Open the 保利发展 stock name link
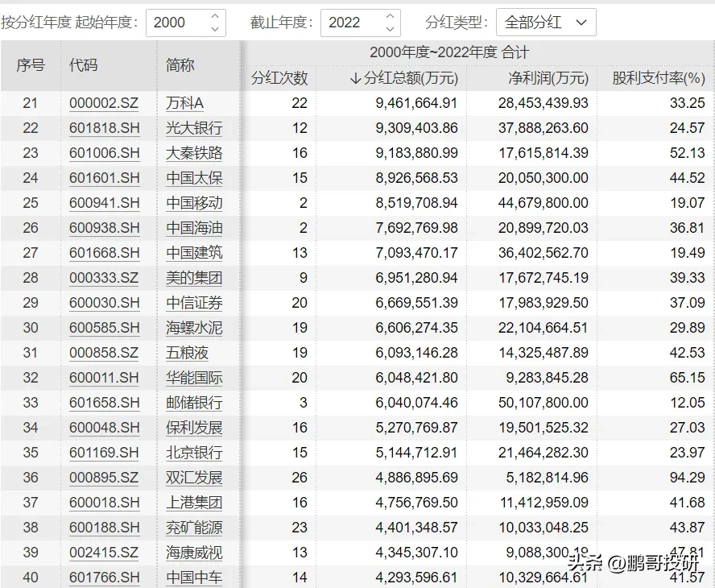 (x=194, y=428)
